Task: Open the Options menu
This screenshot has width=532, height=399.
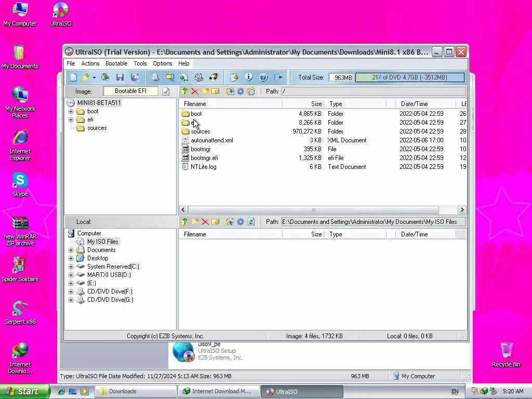Action: [x=163, y=63]
